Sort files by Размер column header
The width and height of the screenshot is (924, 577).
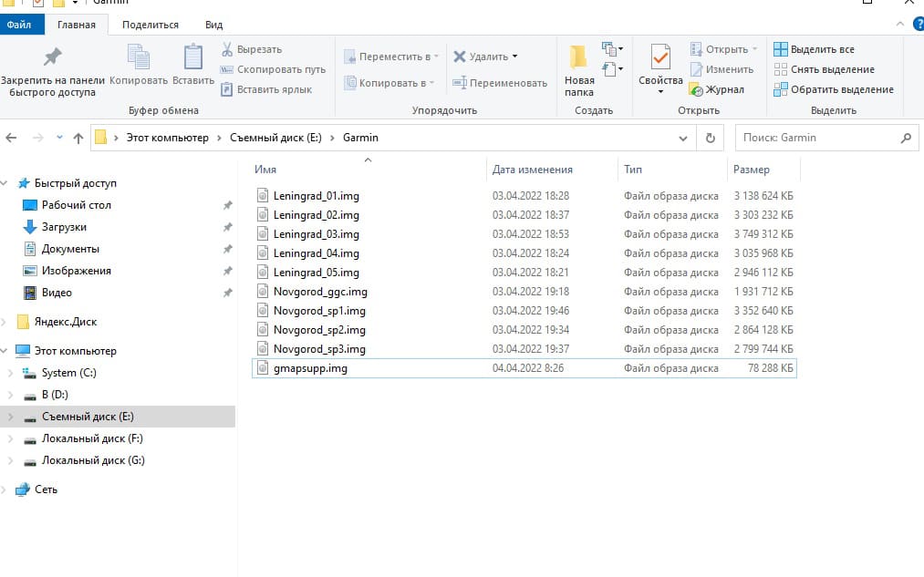752,170
